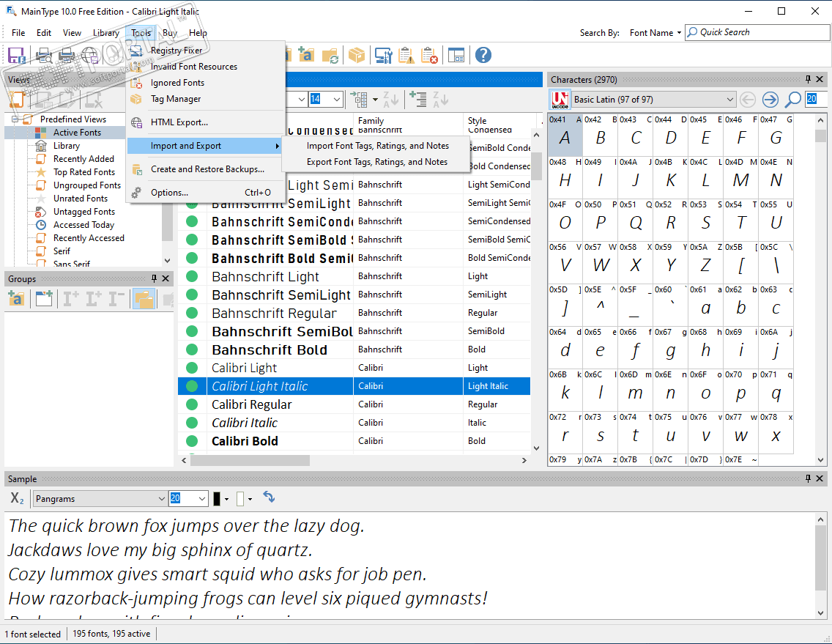Click the subscript X₂ icon in Sample panel

17,498
